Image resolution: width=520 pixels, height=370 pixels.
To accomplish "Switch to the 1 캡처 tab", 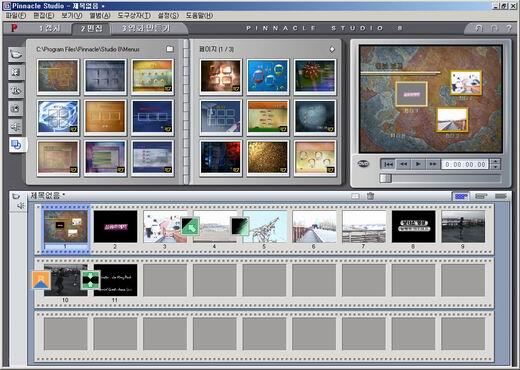I will pos(49,28).
